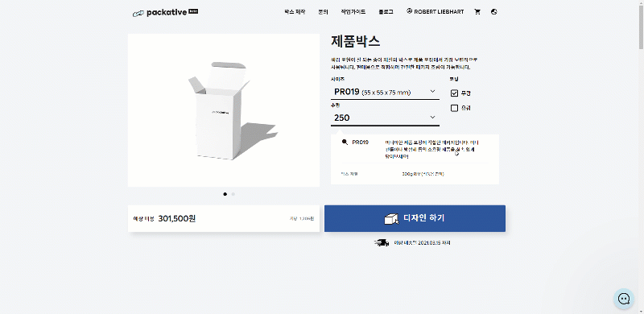Click the magnifier icon next to PR019
This screenshot has width=644, height=314.
345,143
